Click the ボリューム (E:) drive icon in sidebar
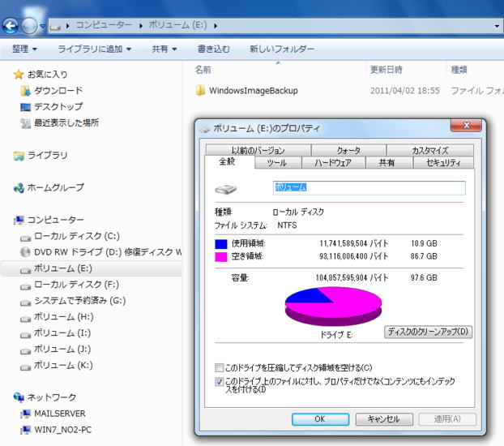 pyautogui.click(x=25, y=270)
